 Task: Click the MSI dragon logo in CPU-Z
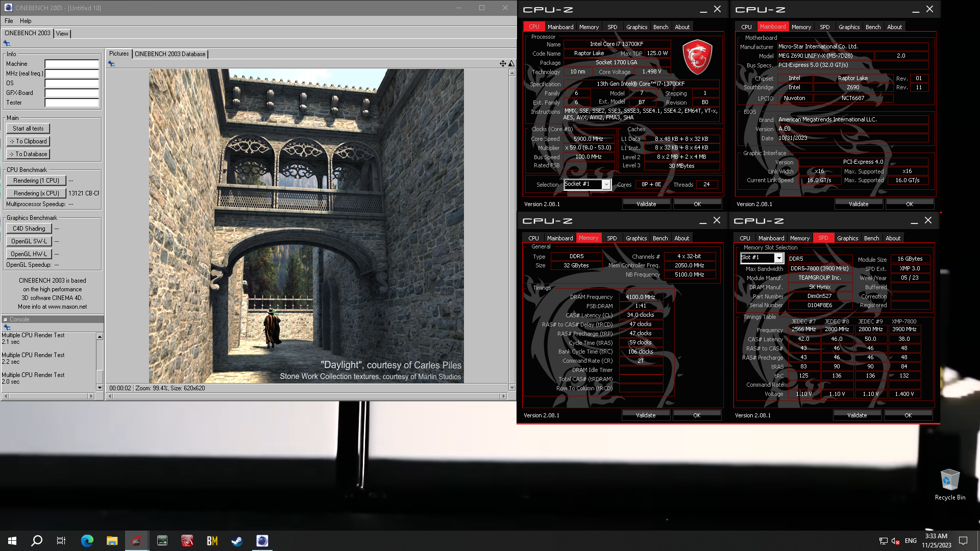(x=697, y=57)
